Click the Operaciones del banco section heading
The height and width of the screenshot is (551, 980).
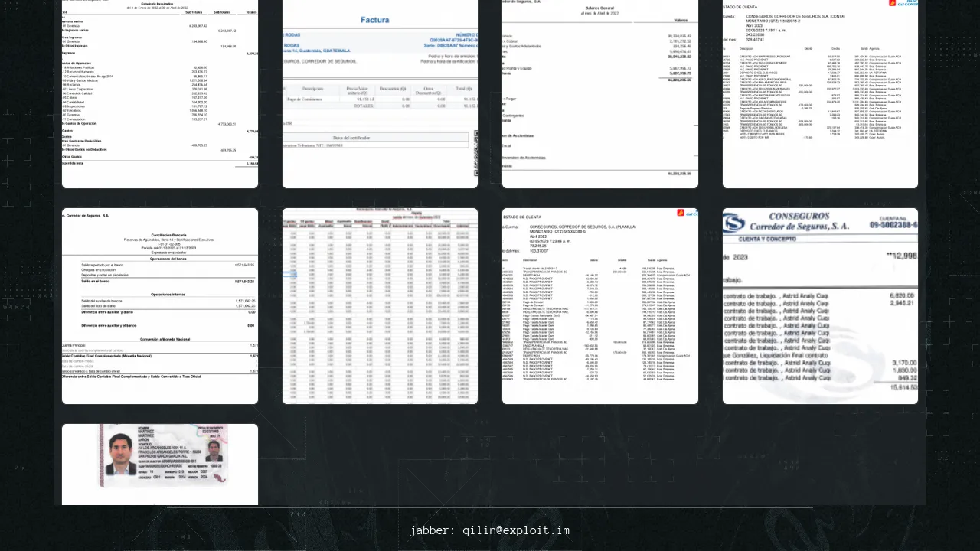tap(170, 259)
